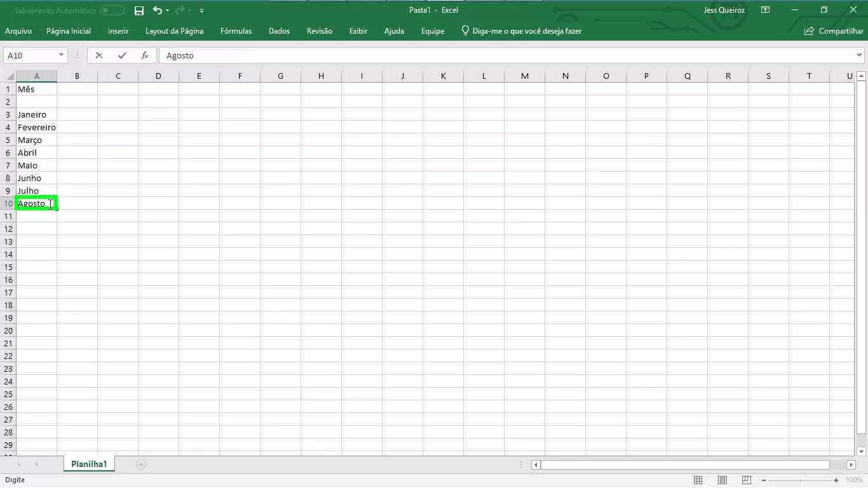This screenshot has width=868, height=488.
Task: Click the vertical scrollbar down arrow
Action: pos(862,452)
